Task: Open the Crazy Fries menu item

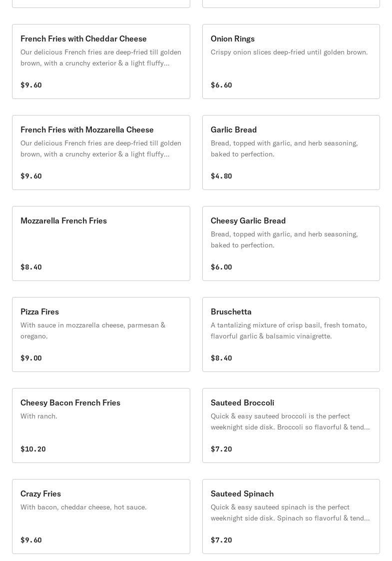Action: tap(101, 516)
